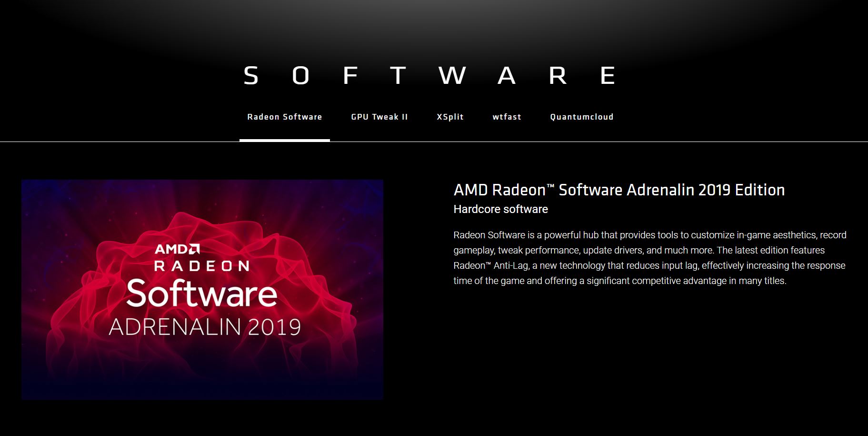This screenshot has width=868, height=436.
Task: Switch to the GPU Tweak II tab
Action: tap(379, 117)
